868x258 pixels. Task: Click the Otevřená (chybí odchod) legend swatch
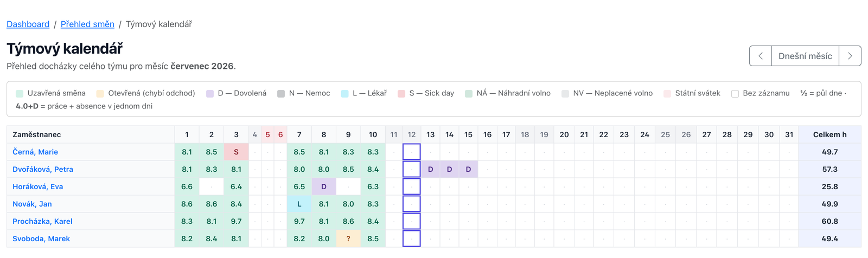(x=100, y=93)
